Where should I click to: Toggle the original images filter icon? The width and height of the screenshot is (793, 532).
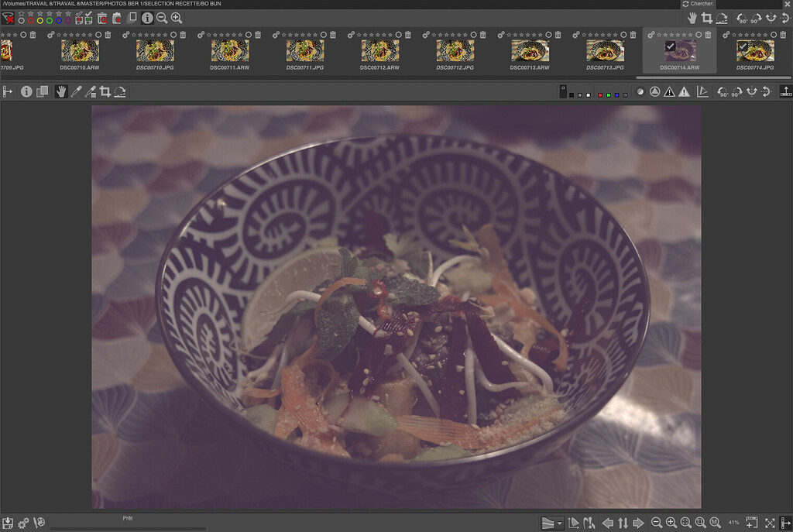(x=132, y=19)
